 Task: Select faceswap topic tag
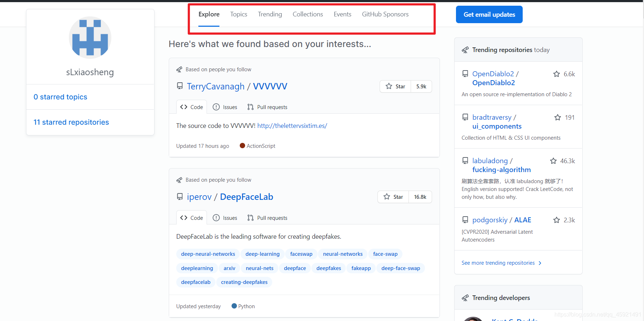301,254
